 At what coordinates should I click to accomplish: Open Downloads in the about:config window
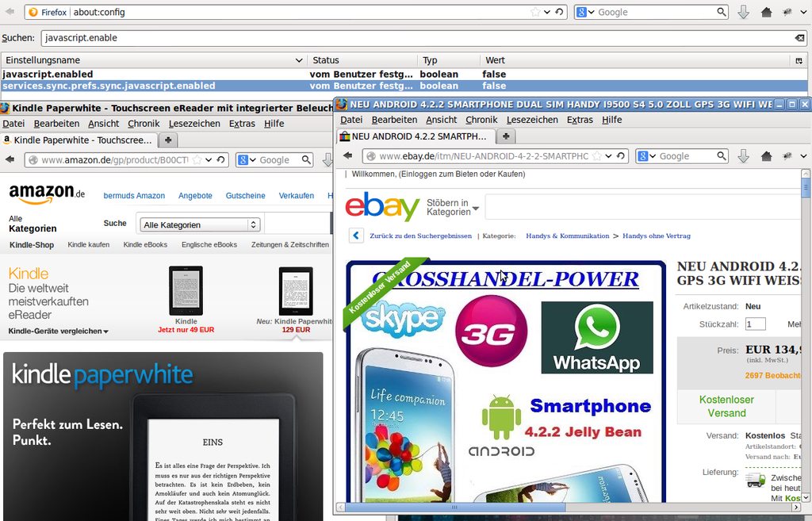pyautogui.click(x=743, y=12)
